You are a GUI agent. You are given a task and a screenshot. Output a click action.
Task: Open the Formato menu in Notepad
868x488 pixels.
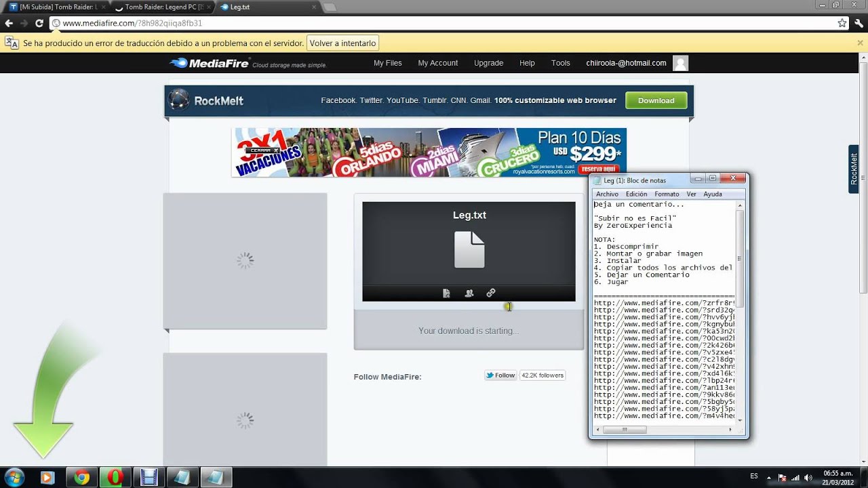pyautogui.click(x=667, y=194)
